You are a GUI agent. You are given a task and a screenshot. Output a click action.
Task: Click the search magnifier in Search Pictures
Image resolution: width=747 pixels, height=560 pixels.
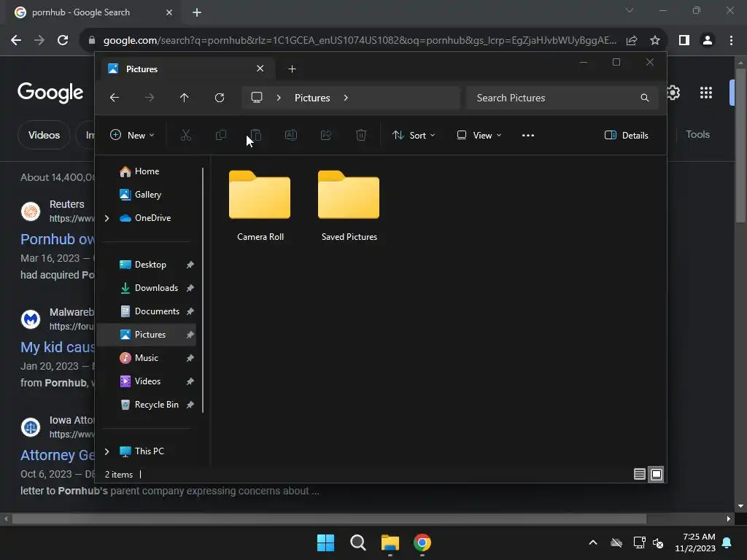[645, 98]
